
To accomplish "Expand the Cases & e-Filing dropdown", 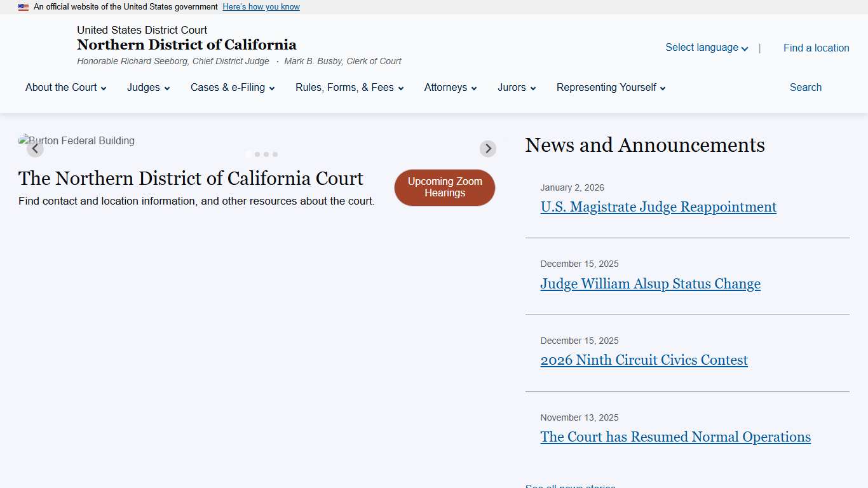I will [232, 88].
